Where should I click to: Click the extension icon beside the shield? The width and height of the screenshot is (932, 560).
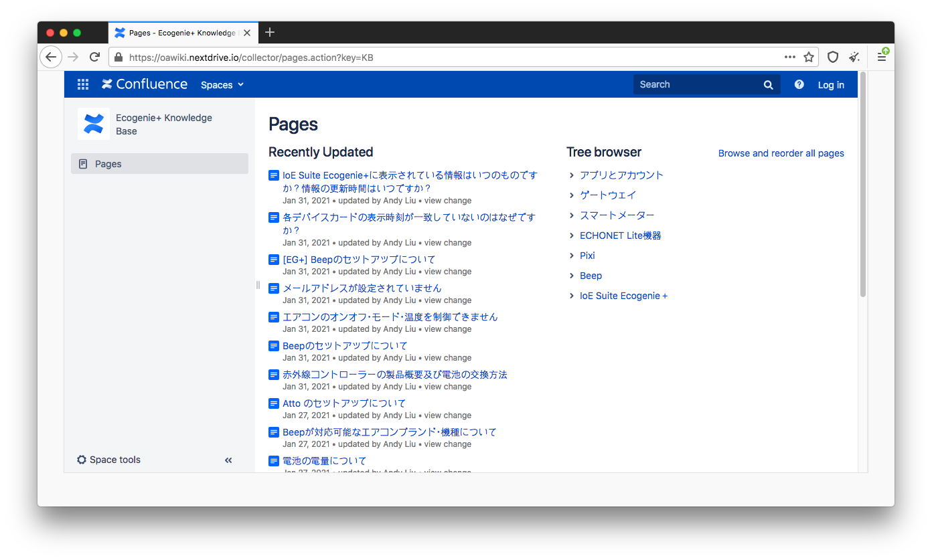pyautogui.click(x=854, y=57)
